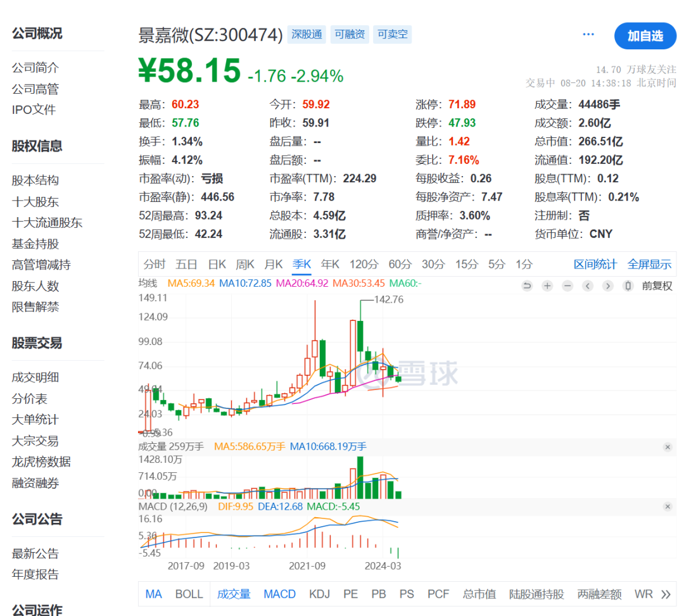Select the 季K chart tab
Screen dimensions: 684x616
[301, 264]
